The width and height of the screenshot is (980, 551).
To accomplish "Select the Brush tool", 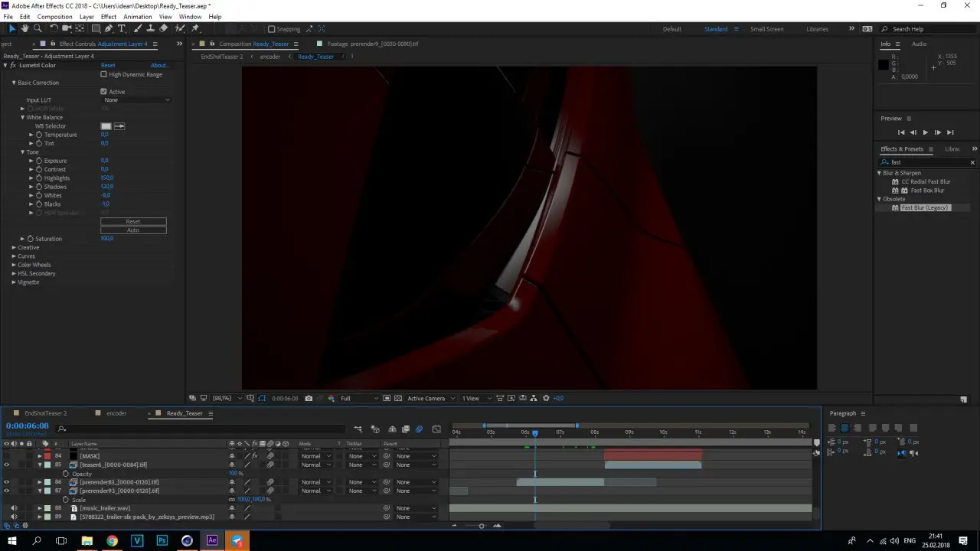I will (139, 28).
